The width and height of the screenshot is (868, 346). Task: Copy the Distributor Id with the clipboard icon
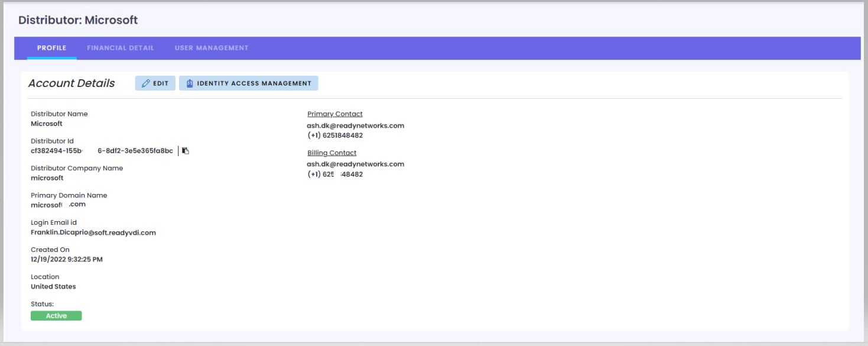click(186, 151)
